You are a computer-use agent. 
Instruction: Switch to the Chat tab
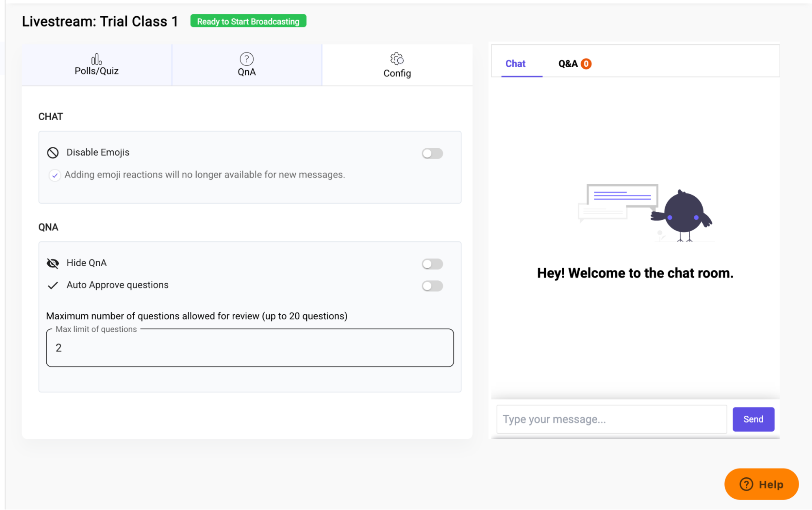click(x=515, y=64)
